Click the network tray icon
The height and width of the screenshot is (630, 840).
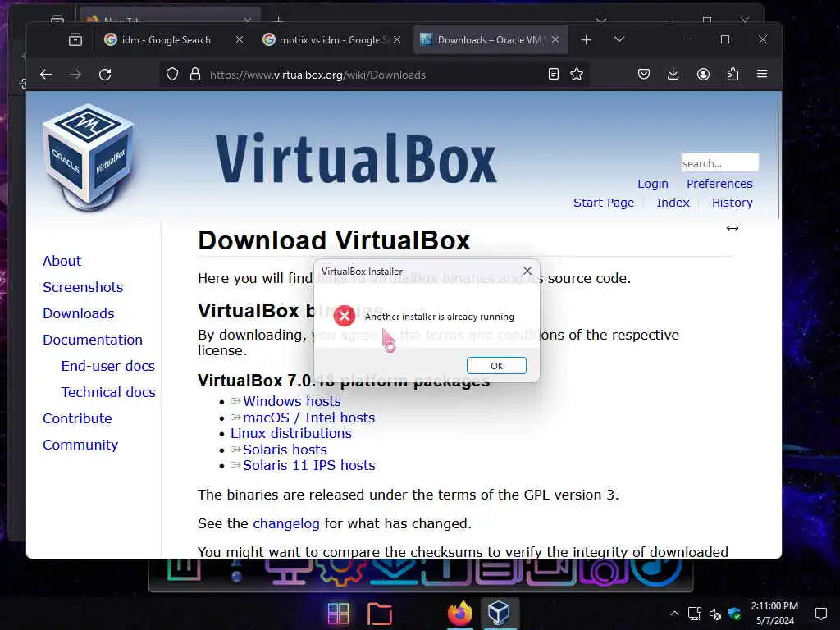pyautogui.click(x=695, y=614)
